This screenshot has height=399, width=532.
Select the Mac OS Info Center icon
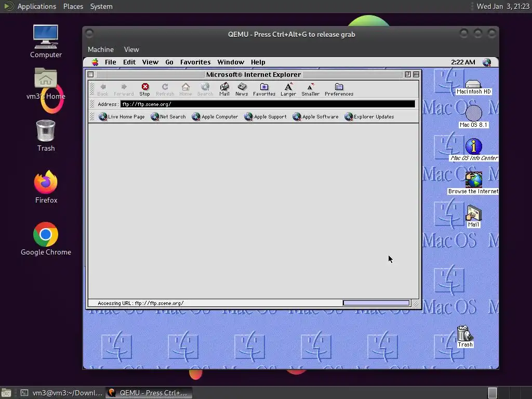click(474, 150)
